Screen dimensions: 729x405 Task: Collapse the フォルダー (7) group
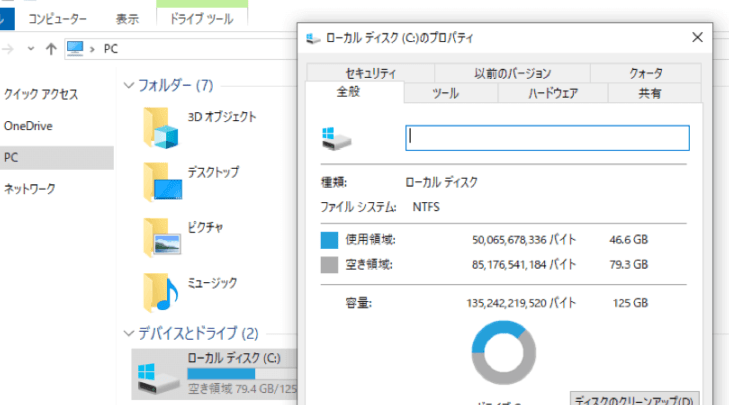pos(127,86)
